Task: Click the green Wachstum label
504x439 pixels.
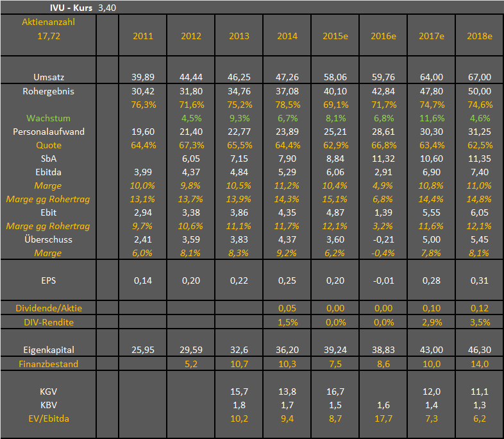Action: click(49, 118)
